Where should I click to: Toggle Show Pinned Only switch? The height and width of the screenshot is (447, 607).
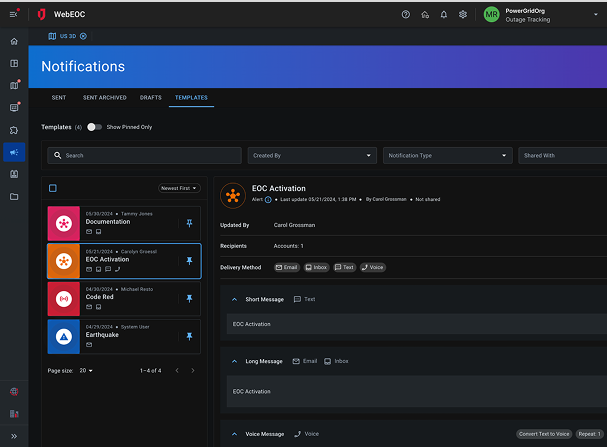[x=94, y=127]
